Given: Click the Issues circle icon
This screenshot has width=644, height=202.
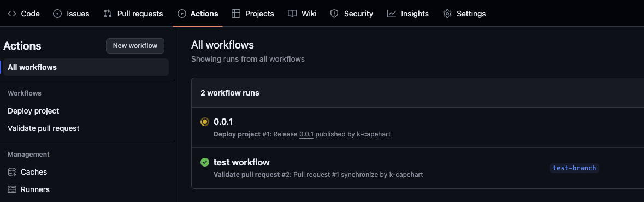Looking at the screenshot, I should tap(57, 14).
